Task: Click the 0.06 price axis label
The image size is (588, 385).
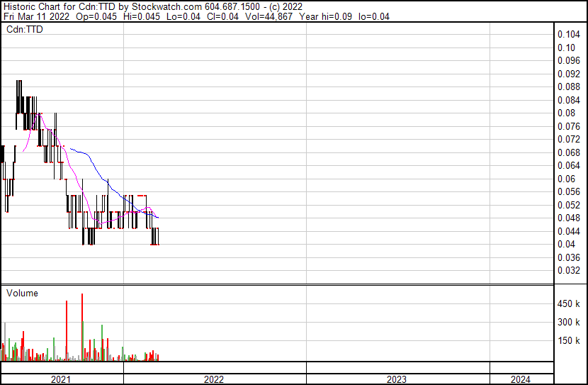Action: [x=566, y=179]
